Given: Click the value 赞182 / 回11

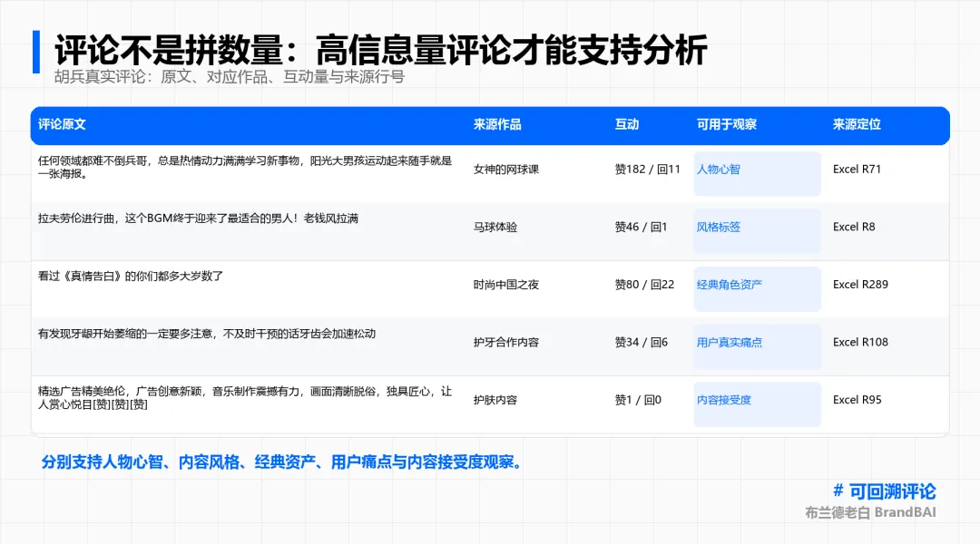Looking at the screenshot, I should click(647, 170).
